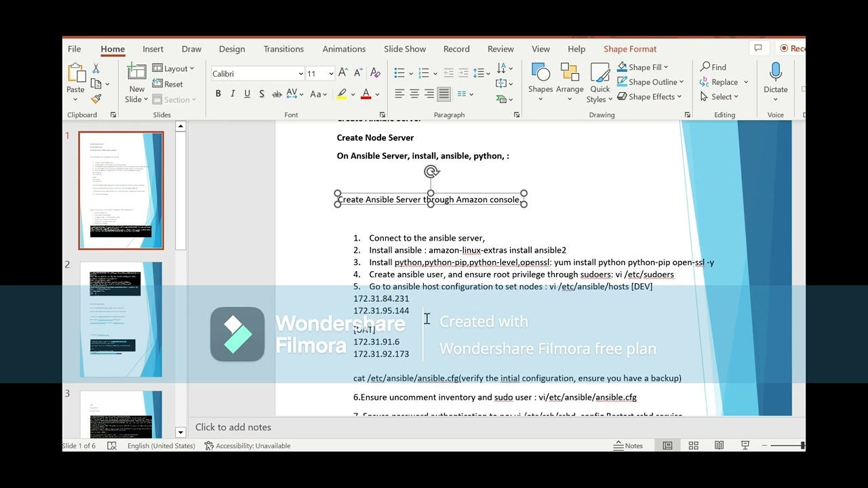Decrease font size with the smaller A icon
Screen dimensions: 868x488
[x=357, y=73]
